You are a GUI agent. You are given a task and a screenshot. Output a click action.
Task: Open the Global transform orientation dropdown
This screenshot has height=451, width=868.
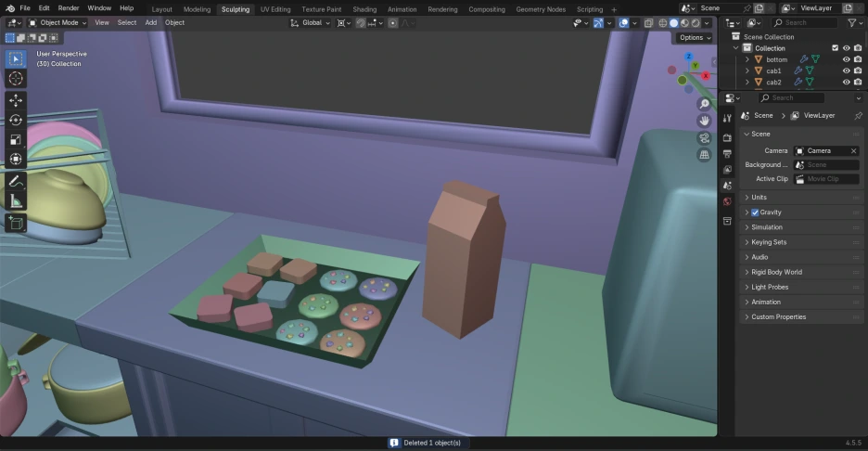tap(311, 22)
